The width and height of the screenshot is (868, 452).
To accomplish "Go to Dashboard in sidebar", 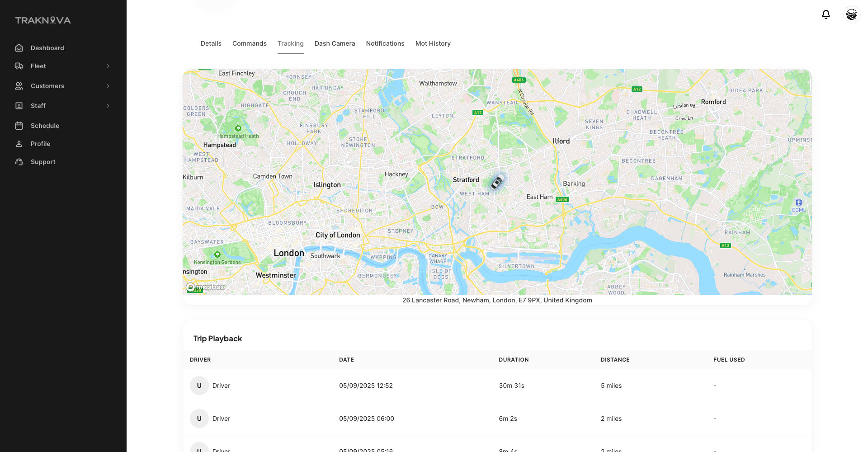I will pyautogui.click(x=47, y=48).
